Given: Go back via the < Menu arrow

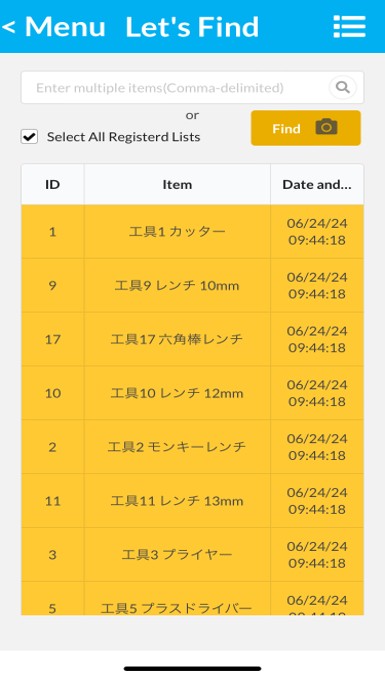Looking at the screenshot, I should click(x=53, y=27).
